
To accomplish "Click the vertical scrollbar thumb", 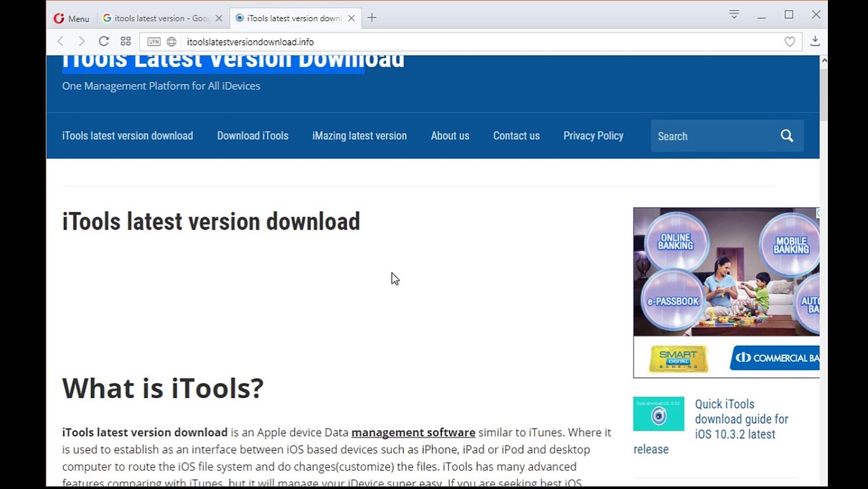I will [824, 94].
